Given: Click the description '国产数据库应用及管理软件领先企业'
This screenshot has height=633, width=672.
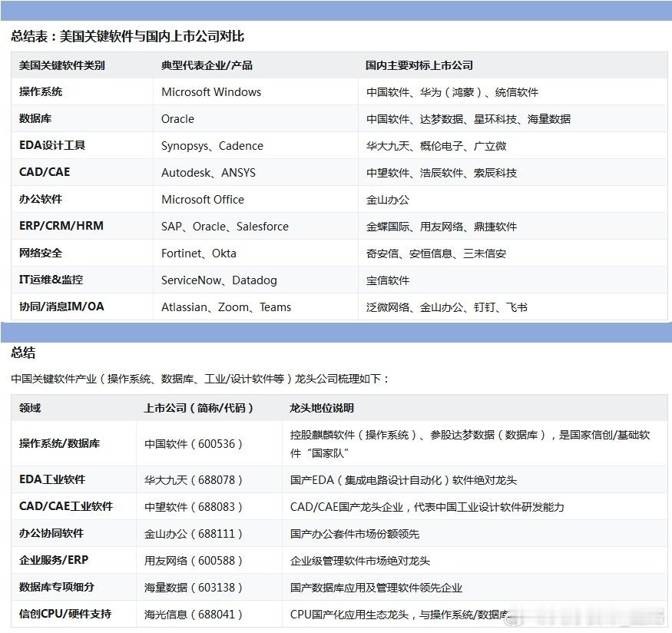Looking at the screenshot, I should click(376, 588).
